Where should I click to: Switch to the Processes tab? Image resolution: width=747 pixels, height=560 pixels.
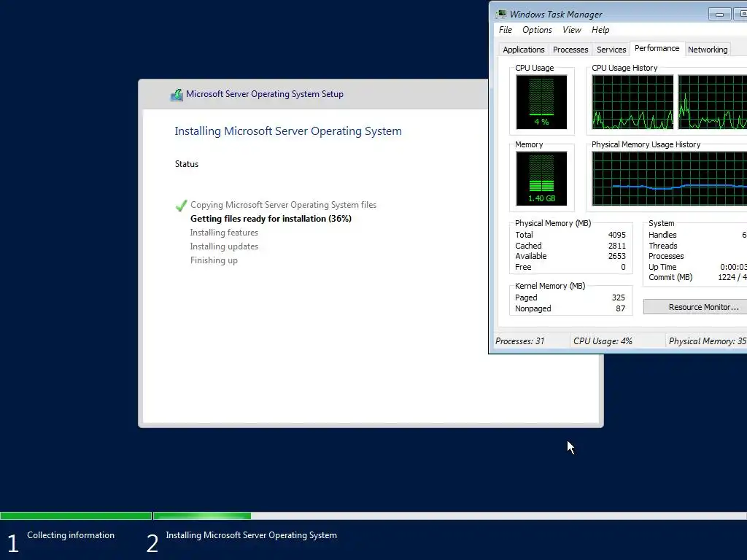570,50
